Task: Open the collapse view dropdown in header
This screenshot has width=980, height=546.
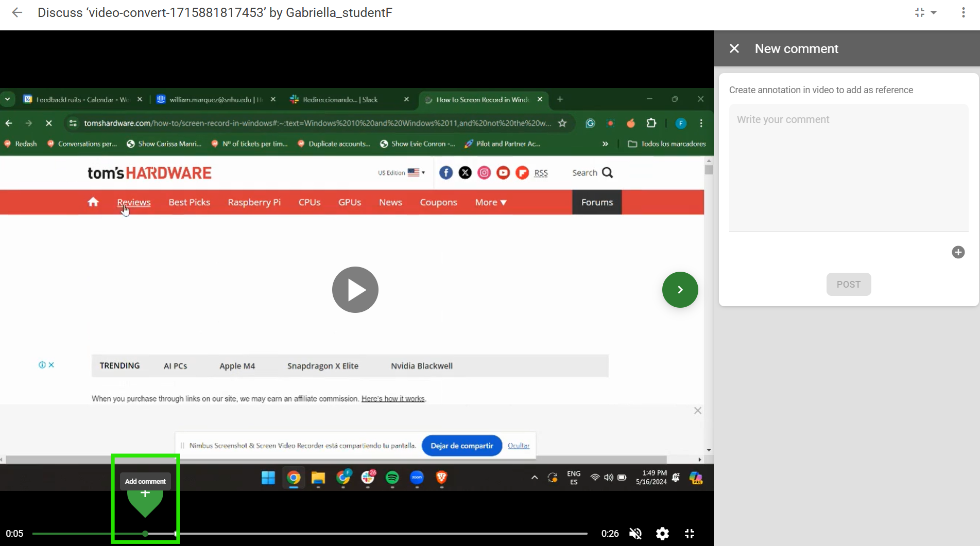Action: [x=925, y=12]
